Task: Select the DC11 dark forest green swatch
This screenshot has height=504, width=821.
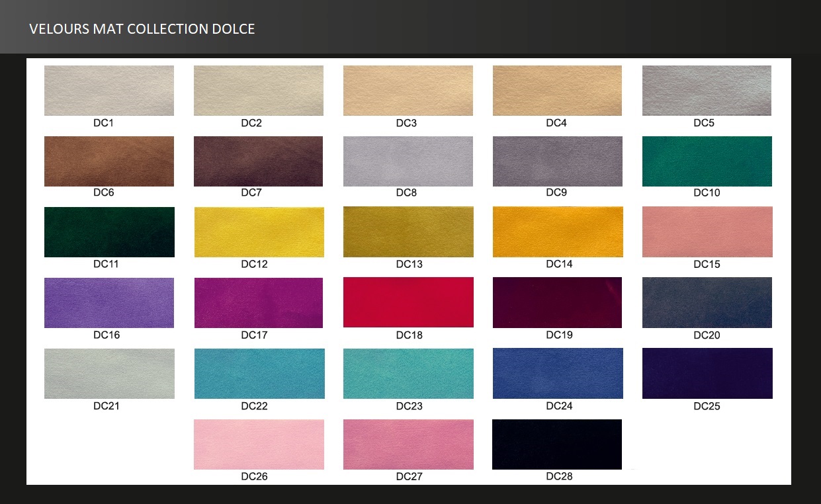Action: 110,232
